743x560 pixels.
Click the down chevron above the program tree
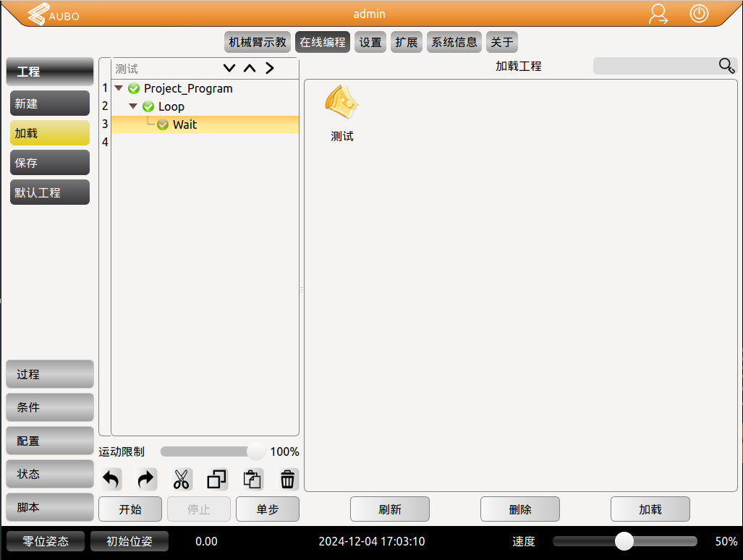tap(229, 67)
